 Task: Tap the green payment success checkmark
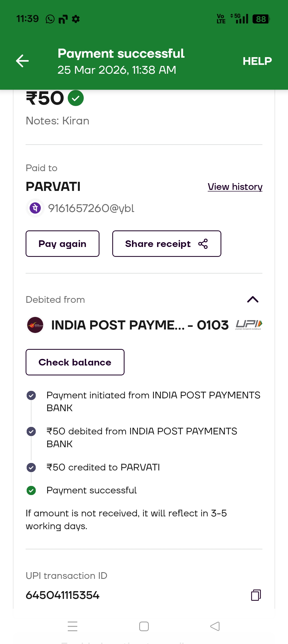(76, 98)
